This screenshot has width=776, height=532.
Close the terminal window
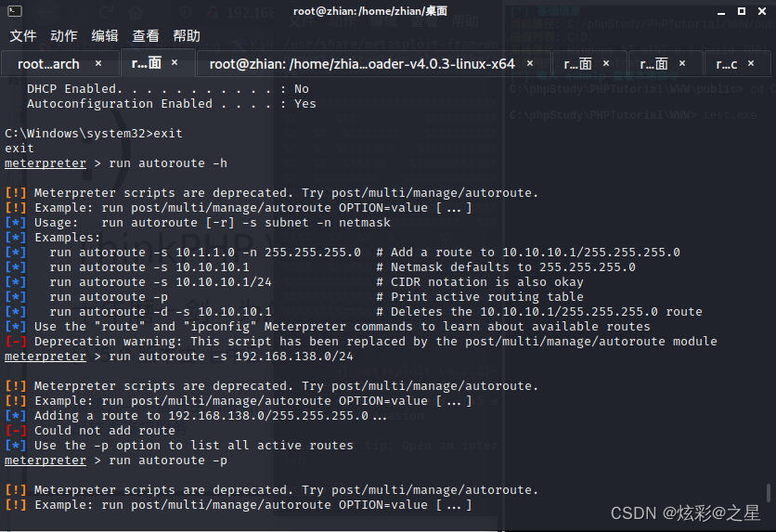[x=762, y=11]
